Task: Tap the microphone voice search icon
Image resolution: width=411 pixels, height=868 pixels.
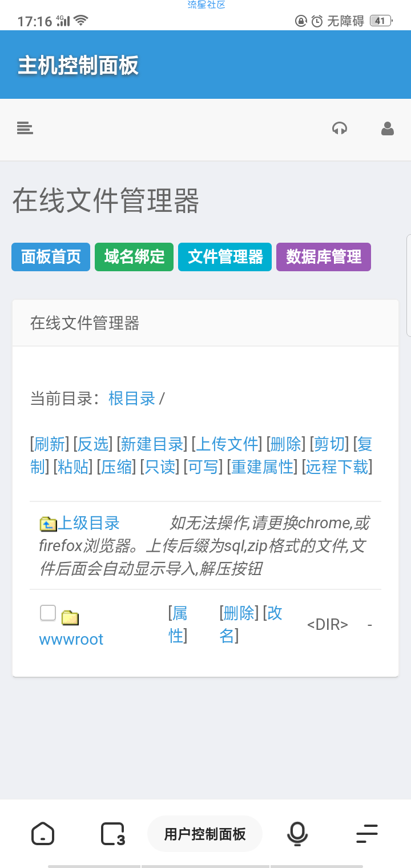Action: (x=297, y=834)
